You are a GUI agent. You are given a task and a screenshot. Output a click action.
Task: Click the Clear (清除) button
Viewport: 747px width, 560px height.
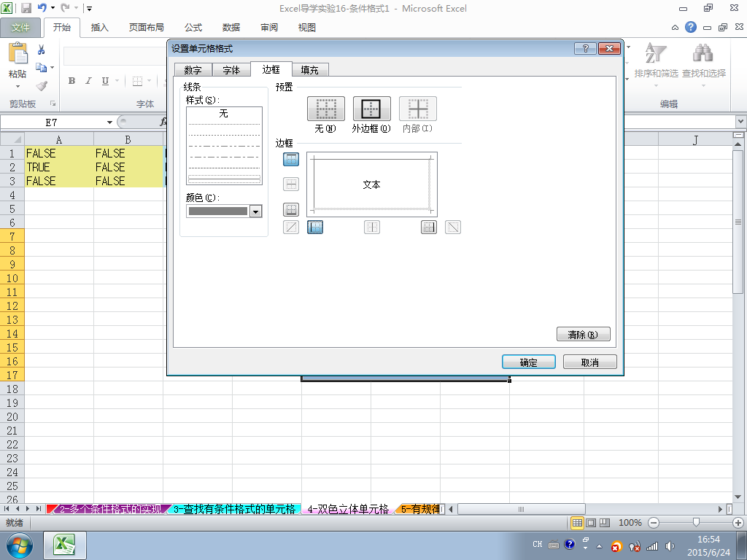point(583,334)
